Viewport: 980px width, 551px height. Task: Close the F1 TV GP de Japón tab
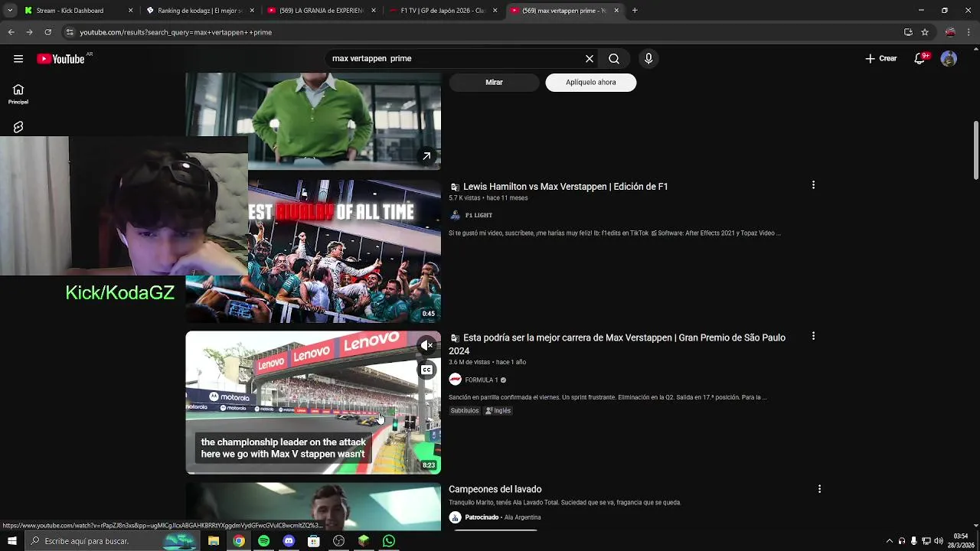[x=495, y=11]
